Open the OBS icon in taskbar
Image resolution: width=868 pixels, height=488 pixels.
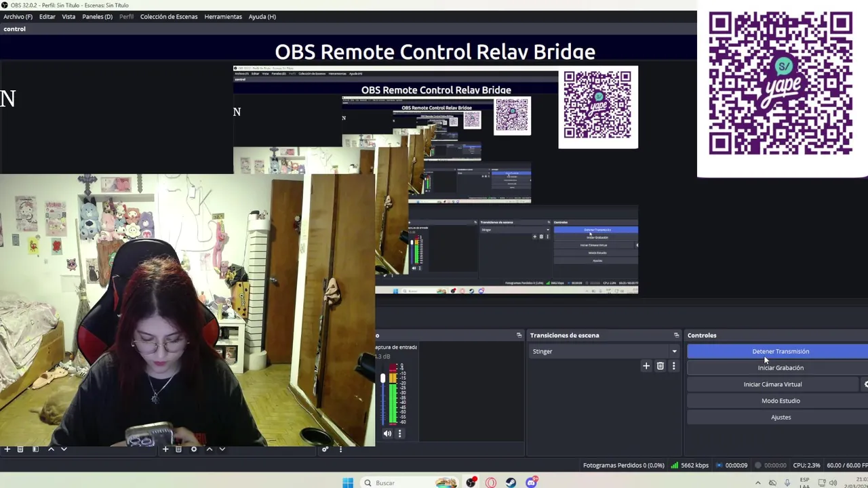[471, 483]
